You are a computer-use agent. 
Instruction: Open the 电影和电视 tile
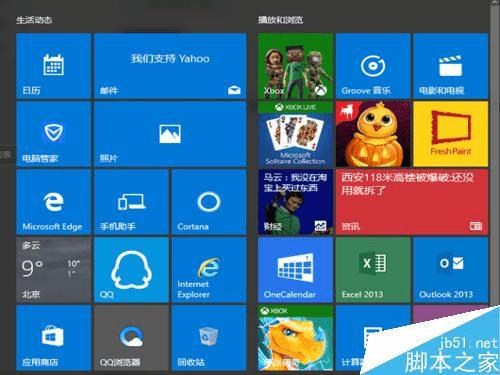451,66
